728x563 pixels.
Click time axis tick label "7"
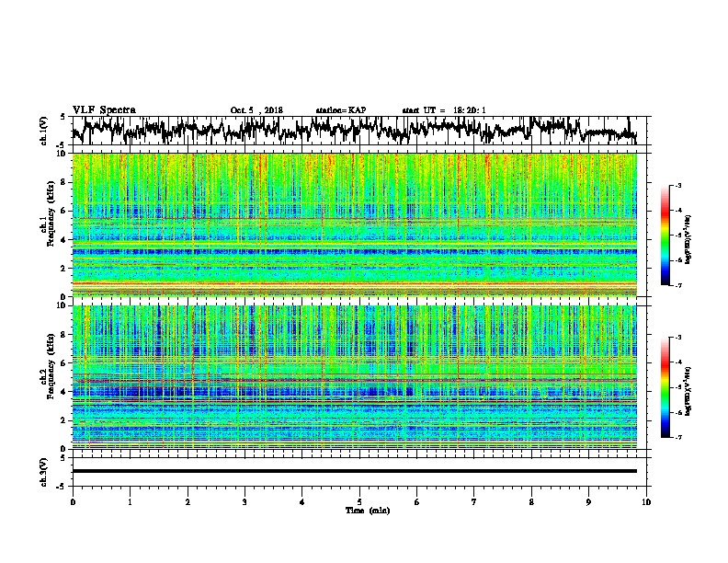click(474, 502)
